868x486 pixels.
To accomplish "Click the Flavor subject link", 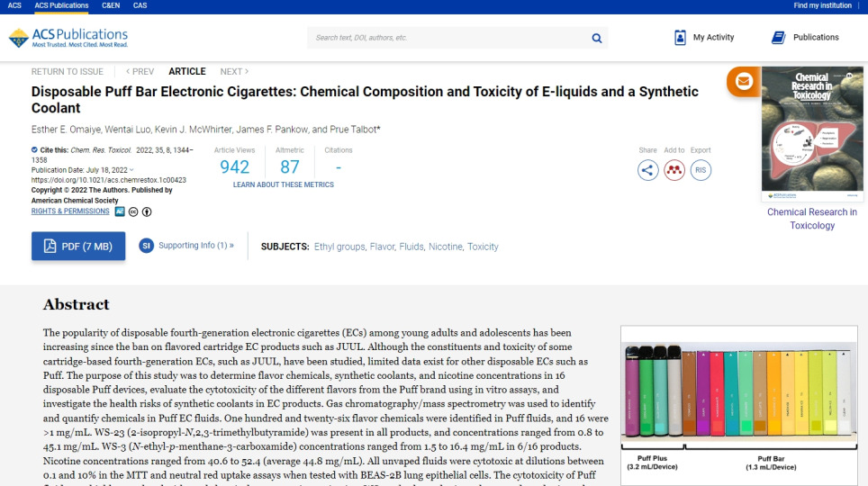I will pyautogui.click(x=383, y=247).
